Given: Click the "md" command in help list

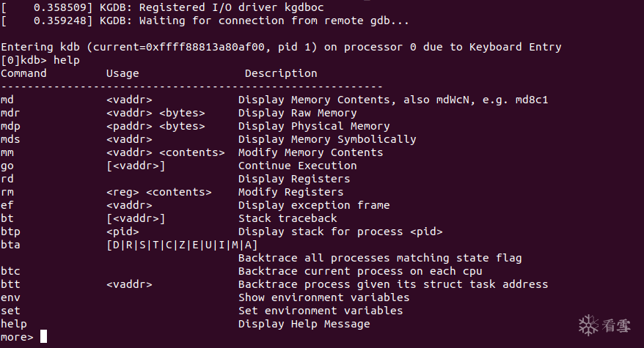Looking at the screenshot, I should click(x=7, y=100).
